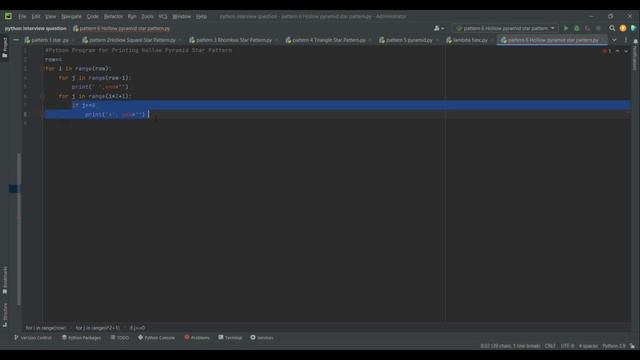Click 4 spaces indent setting in status bar
640x360 pixels.
[x=588, y=346]
